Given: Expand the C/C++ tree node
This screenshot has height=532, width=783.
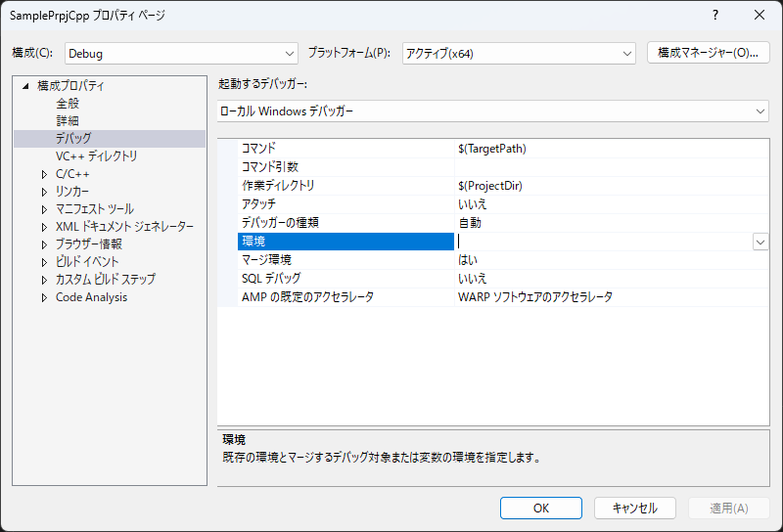Looking at the screenshot, I should click(44, 174).
